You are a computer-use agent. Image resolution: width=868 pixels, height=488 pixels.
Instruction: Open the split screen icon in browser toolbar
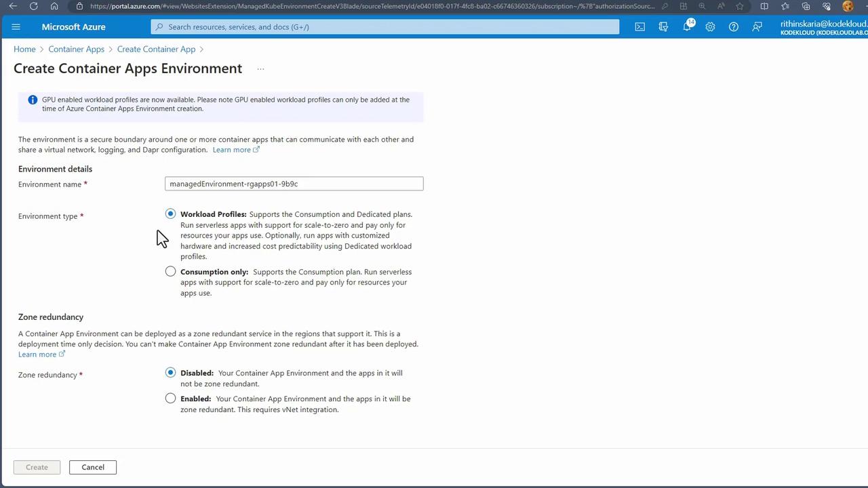[764, 6]
